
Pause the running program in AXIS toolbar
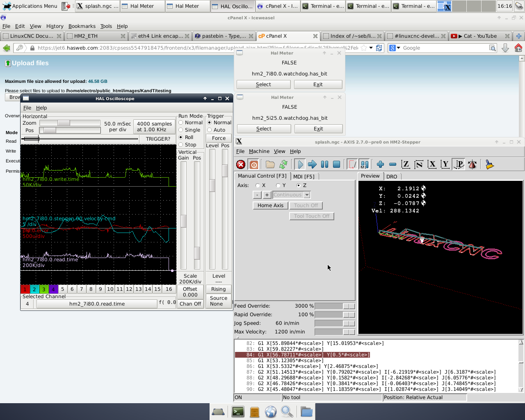[x=324, y=164]
